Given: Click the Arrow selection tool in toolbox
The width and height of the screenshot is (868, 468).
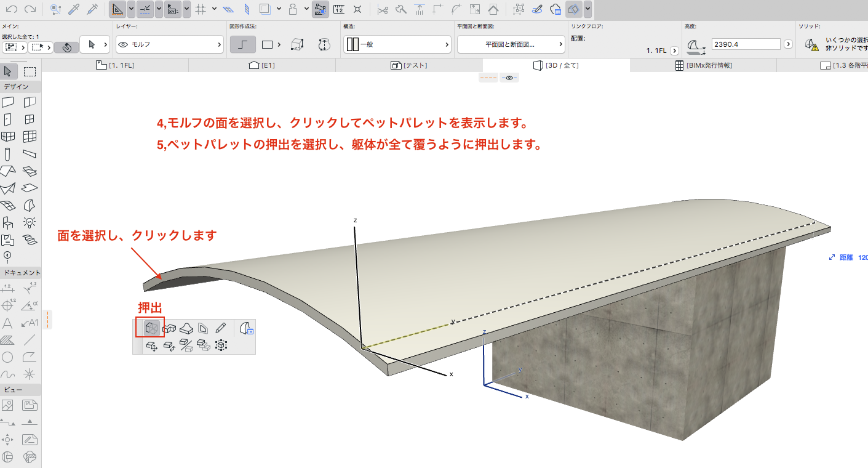Looking at the screenshot, I should 9,71.
